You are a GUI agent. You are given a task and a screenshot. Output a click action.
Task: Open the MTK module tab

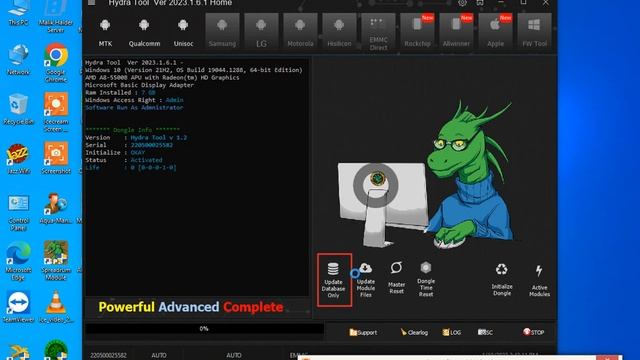pyautogui.click(x=105, y=32)
